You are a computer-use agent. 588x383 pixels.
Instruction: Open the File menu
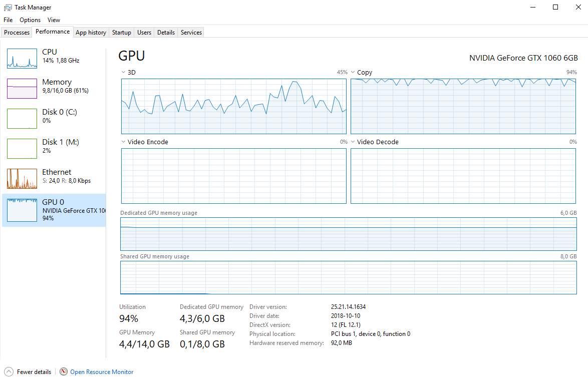coord(8,20)
